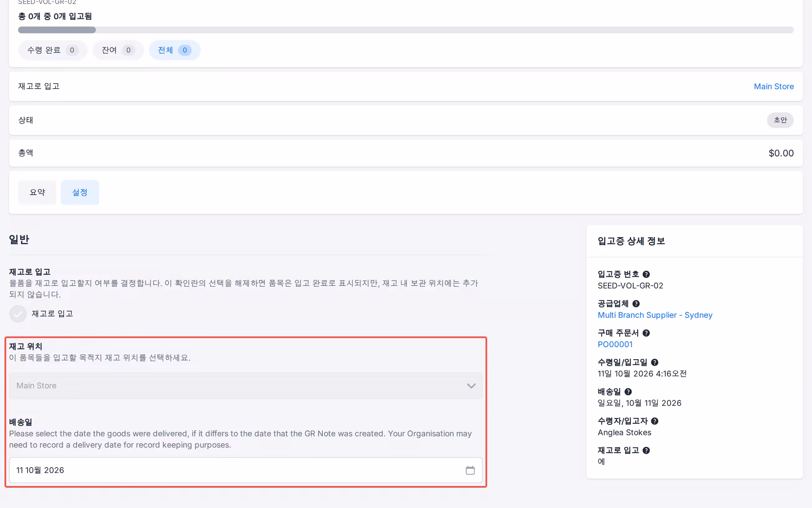
Task: Open purchase order PO00001 link
Action: (x=615, y=344)
